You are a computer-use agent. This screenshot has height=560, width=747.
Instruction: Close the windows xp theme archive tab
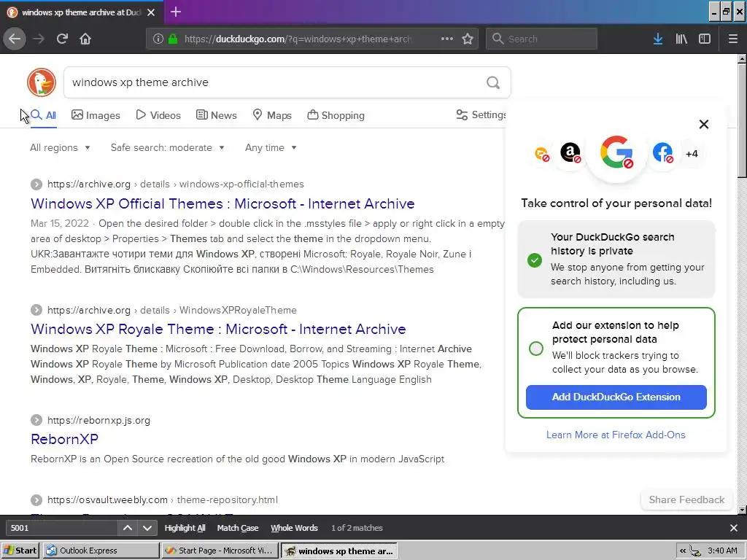tap(151, 12)
